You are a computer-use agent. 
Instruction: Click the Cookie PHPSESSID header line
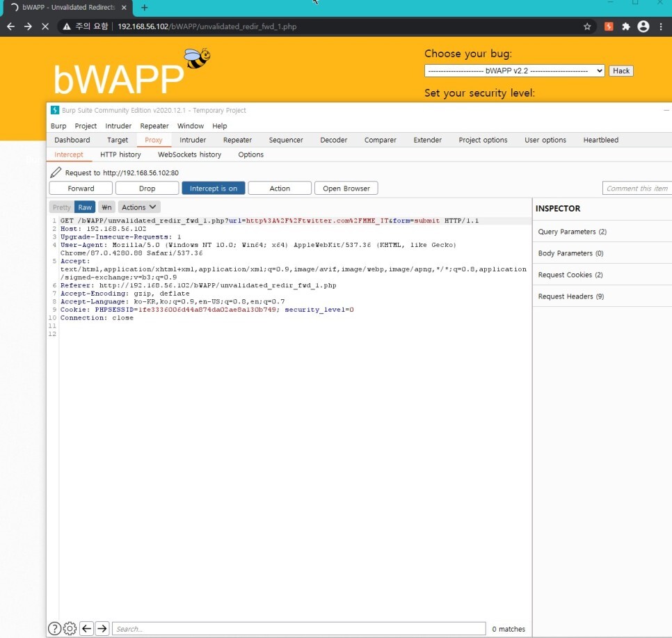207,310
